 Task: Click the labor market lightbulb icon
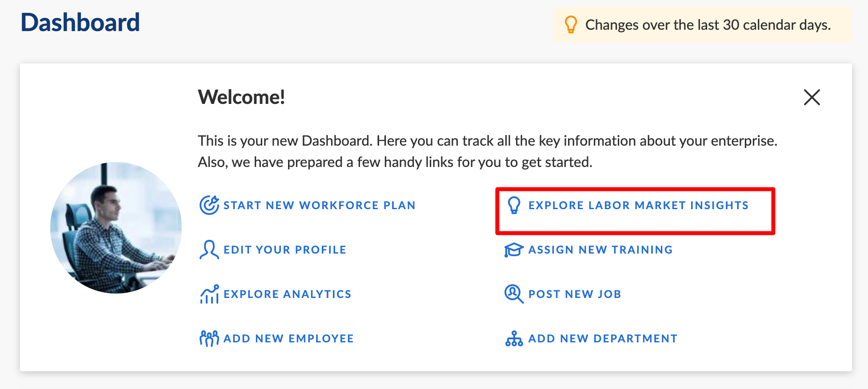pos(514,205)
